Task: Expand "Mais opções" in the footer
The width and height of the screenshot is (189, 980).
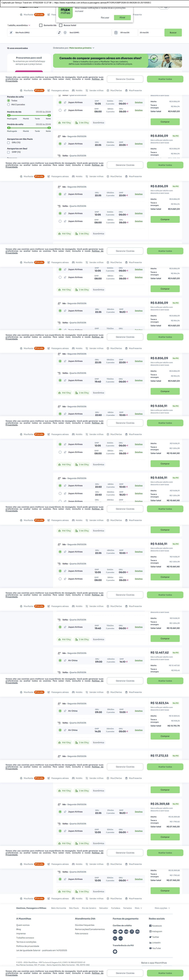Action: click(162, 908)
